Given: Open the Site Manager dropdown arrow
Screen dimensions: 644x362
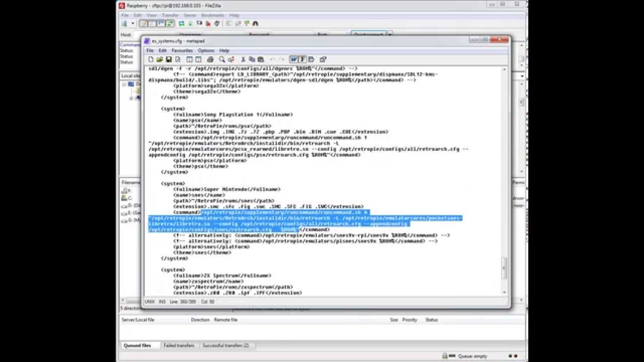Looking at the screenshot, I should click(133, 24).
